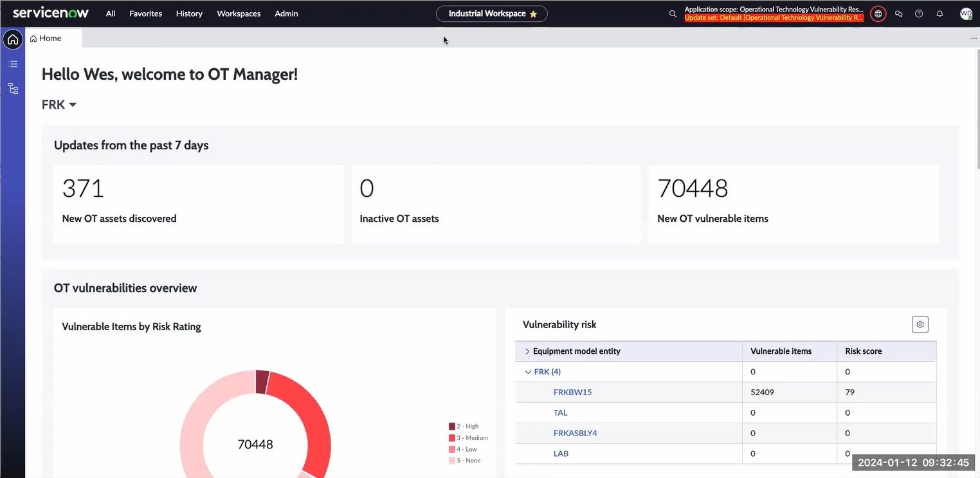Open the History menu
The height and width of the screenshot is (478, 980).
click(189, 14)
